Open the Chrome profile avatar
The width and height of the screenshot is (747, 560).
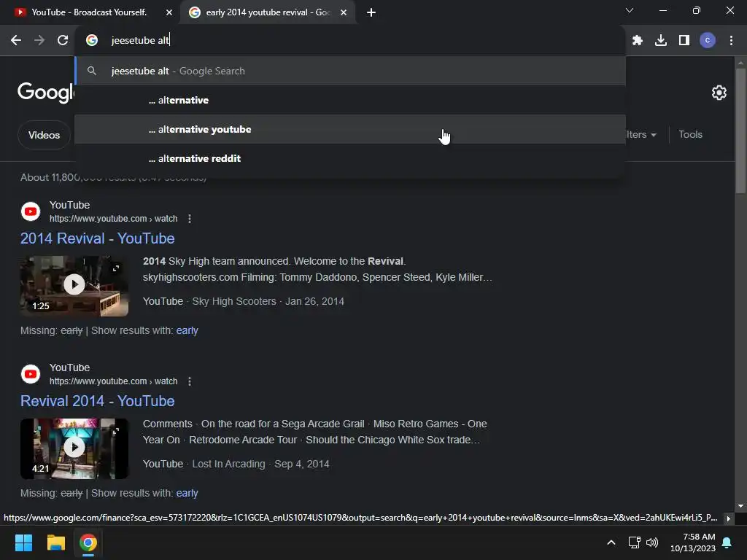click(x=708, y=41)
